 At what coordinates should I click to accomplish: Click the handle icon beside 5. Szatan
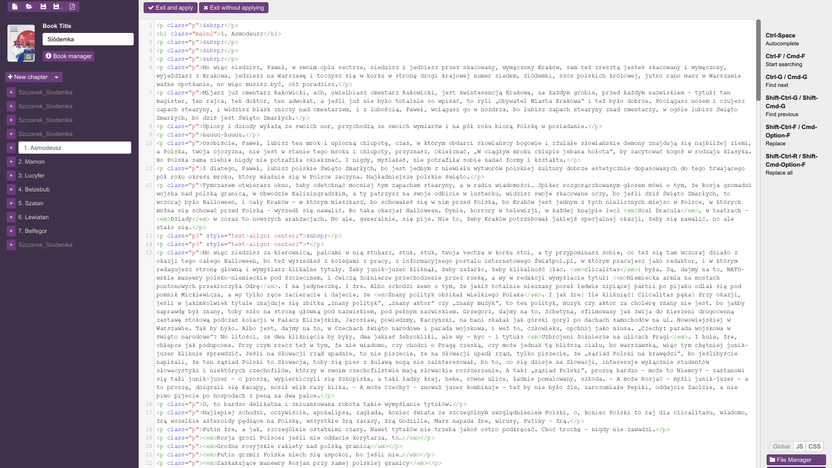coord(11,203)
